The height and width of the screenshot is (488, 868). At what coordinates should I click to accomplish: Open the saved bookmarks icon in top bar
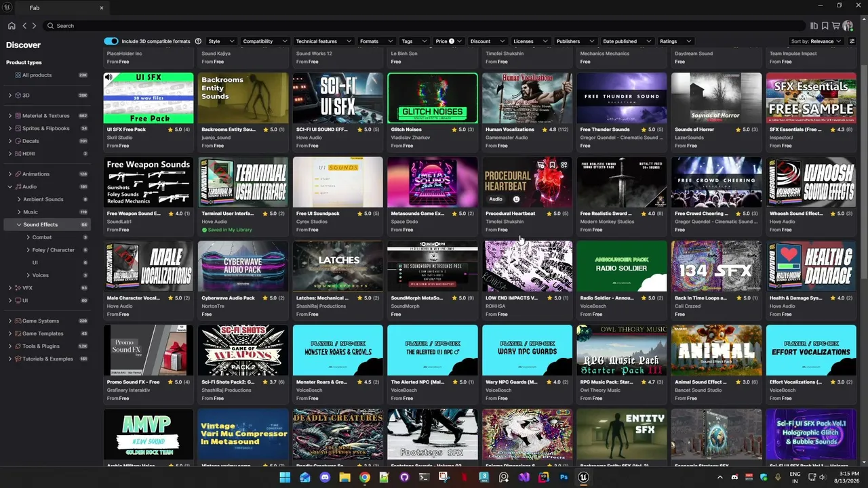pos(825,26)
